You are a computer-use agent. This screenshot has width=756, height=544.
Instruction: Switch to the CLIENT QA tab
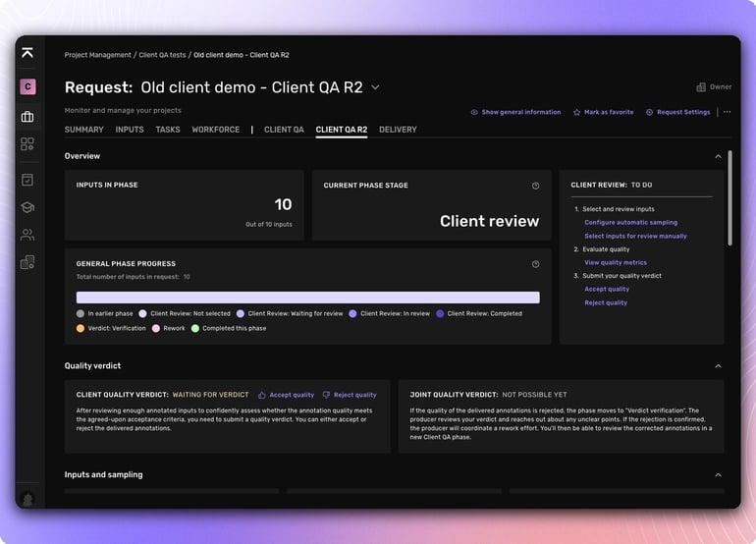click(284, 130)
